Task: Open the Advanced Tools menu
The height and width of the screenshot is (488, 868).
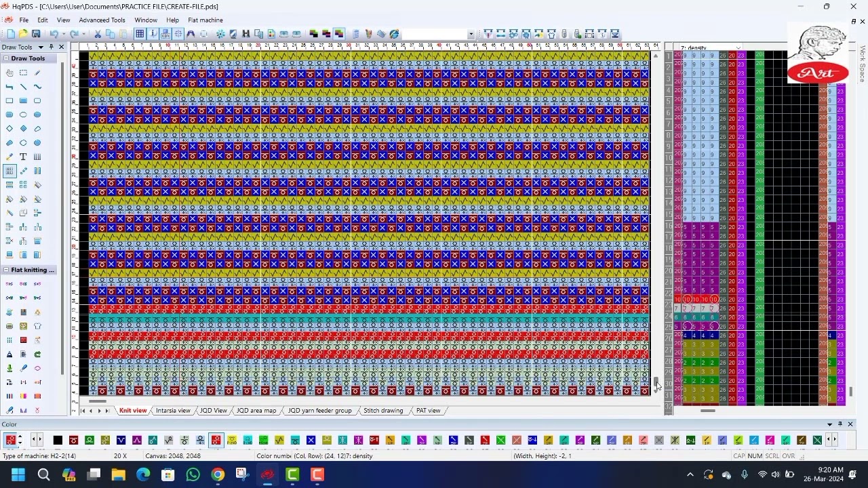Action: [102, 20]
